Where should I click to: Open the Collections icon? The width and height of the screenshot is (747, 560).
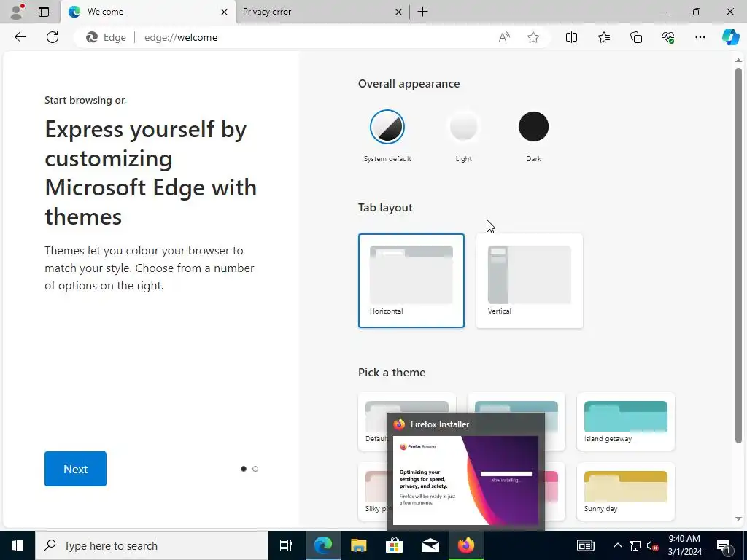(636, 37)
